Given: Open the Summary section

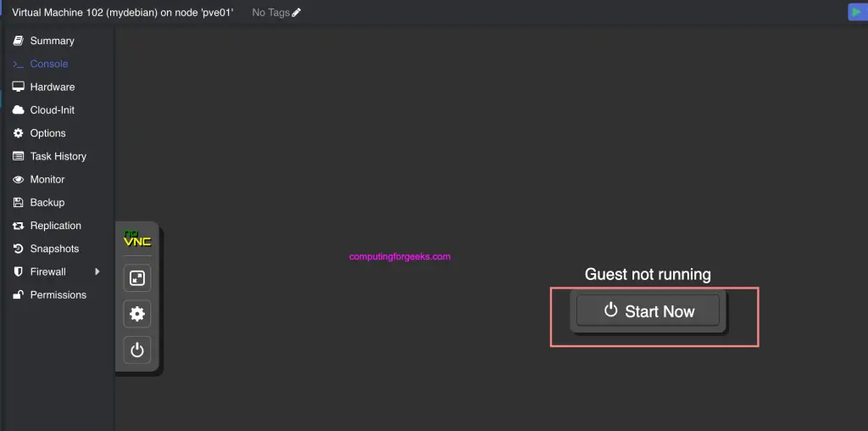Looking at the screenshot, I should tap(52, 41).
